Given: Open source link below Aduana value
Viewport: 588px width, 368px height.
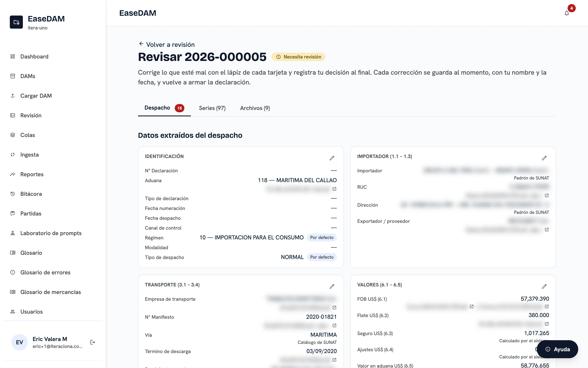Looking at the screenshot, I should tap(334, 189).
